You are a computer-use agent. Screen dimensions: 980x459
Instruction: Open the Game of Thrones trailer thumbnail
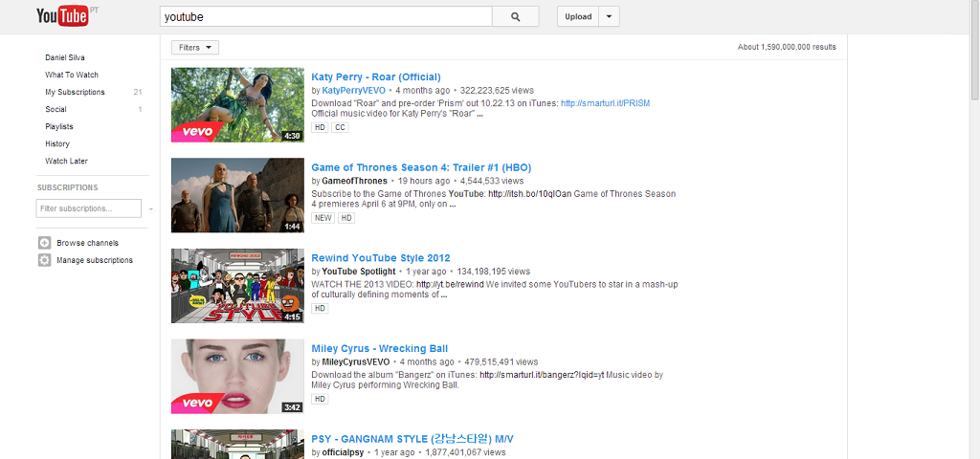click(237, 195)
